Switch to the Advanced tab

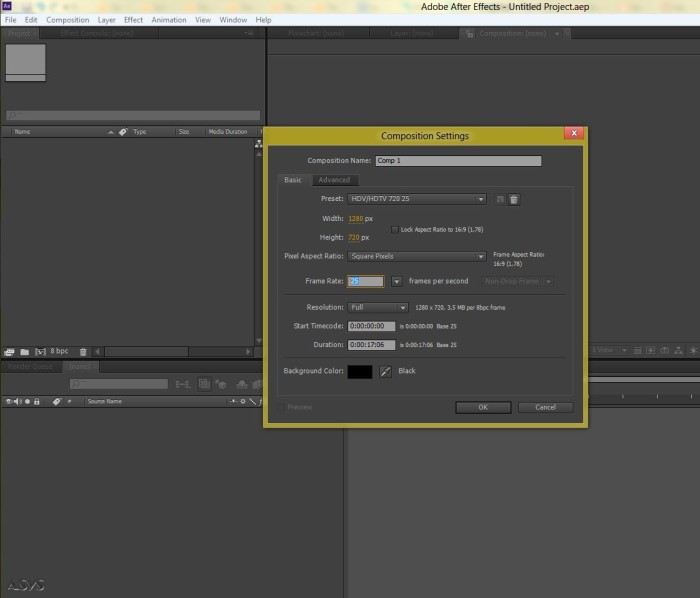click(334, 180)
